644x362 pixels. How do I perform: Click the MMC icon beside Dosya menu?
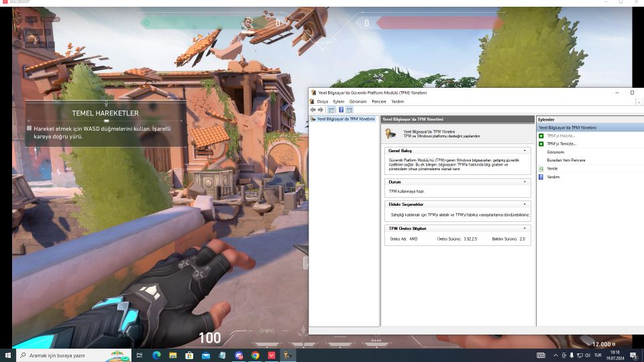312,101
